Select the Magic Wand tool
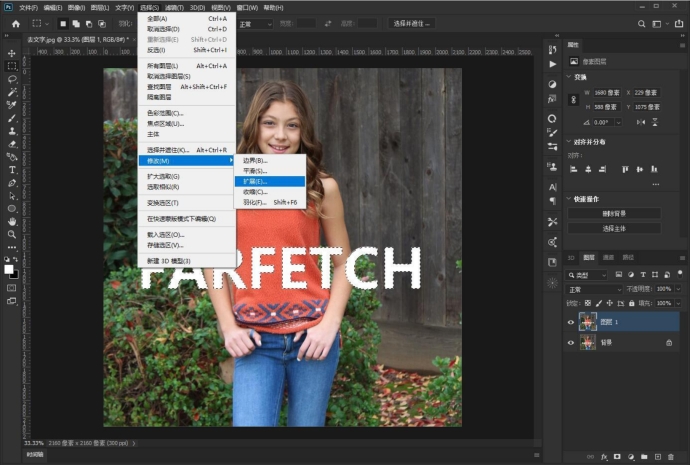The width and height of the screenshot is (690, 465). tap(12, 92)
